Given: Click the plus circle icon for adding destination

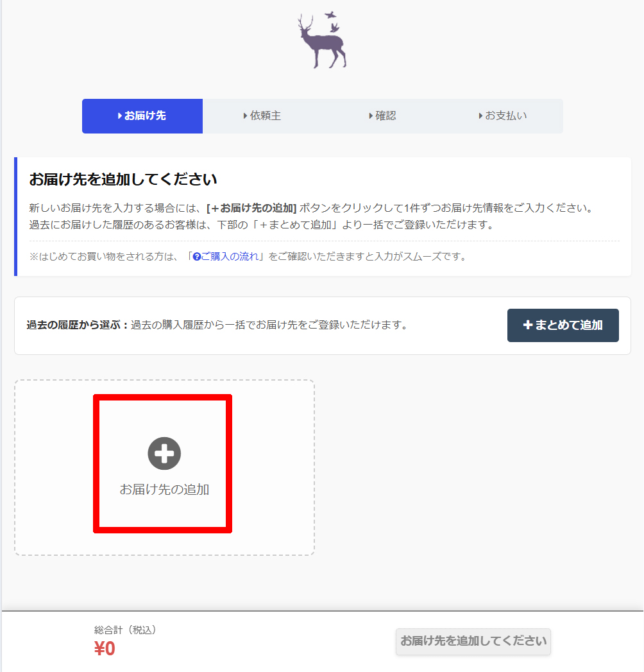Looking at the screenshot, I should [x=164, y=453].
